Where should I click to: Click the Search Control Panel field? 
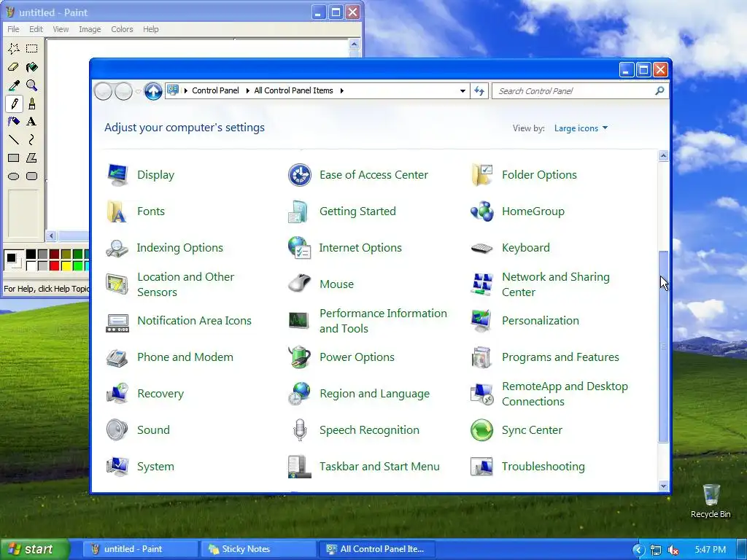point(580,90)
